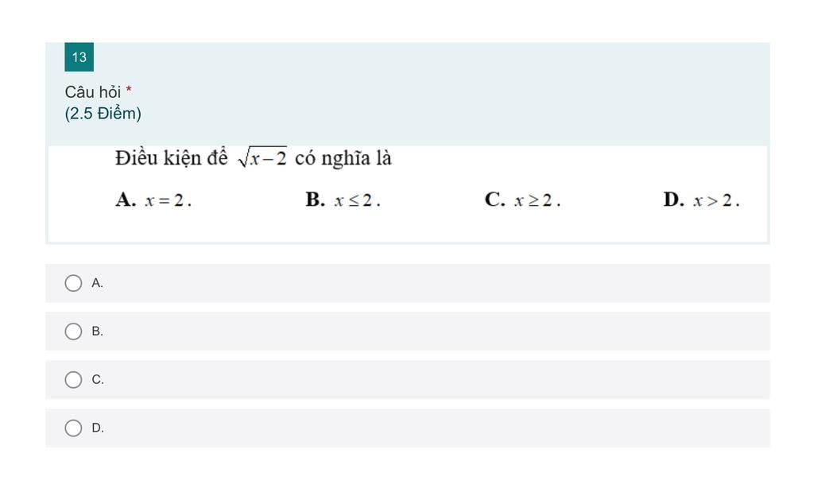
Task: Pick the radio button for option D
Action: [x=73, y=428]
